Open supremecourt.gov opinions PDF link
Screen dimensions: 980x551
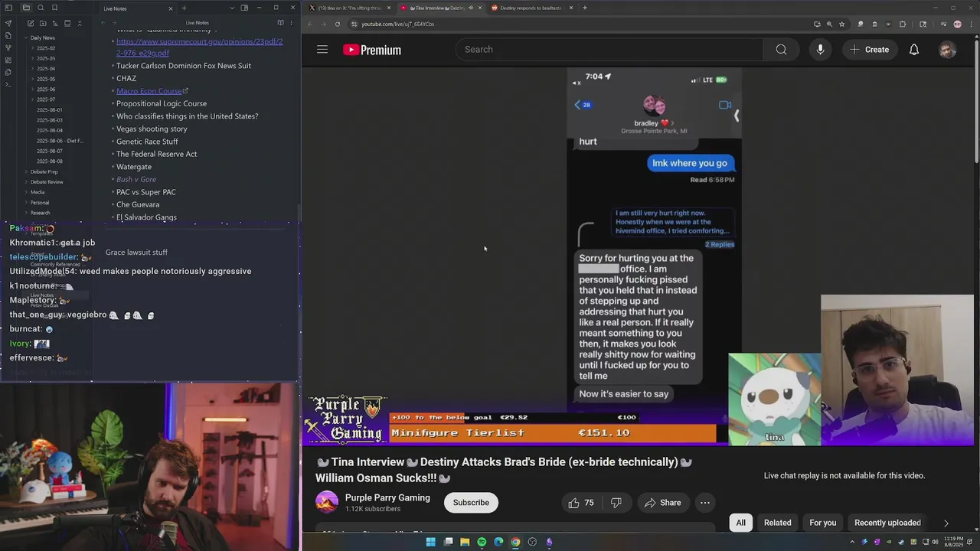199,47
